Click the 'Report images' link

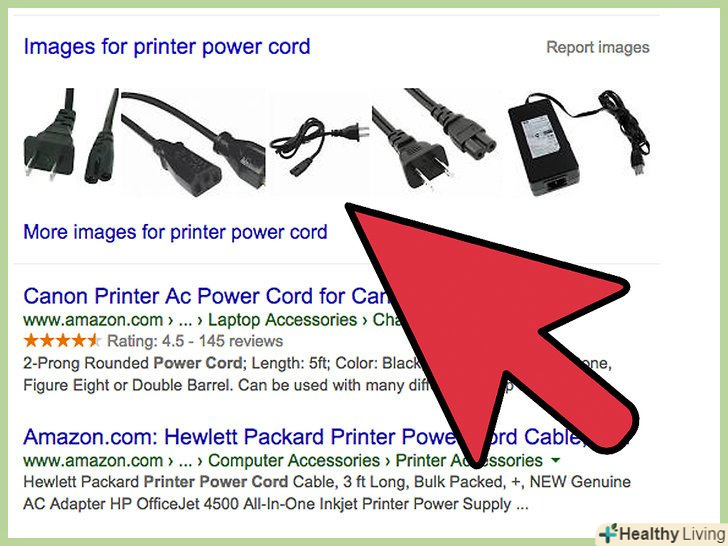[598, 47]
